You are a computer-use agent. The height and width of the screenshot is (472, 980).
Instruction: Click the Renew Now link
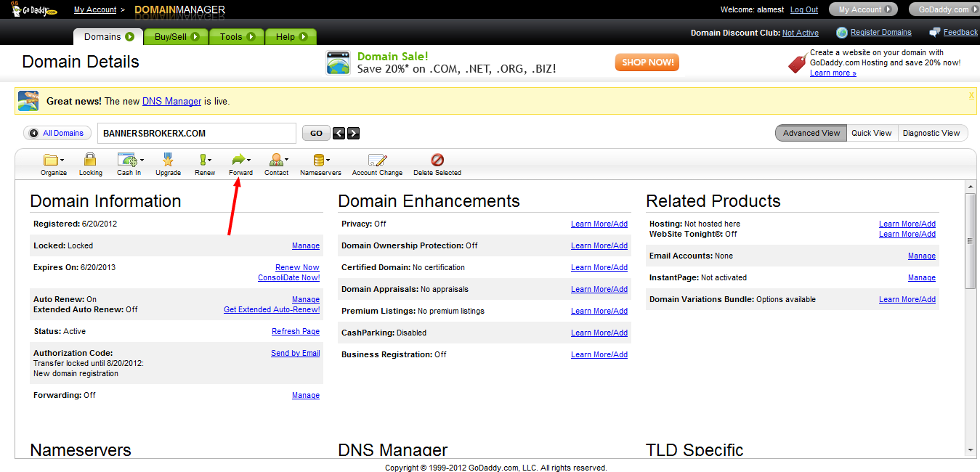(297, 267)
